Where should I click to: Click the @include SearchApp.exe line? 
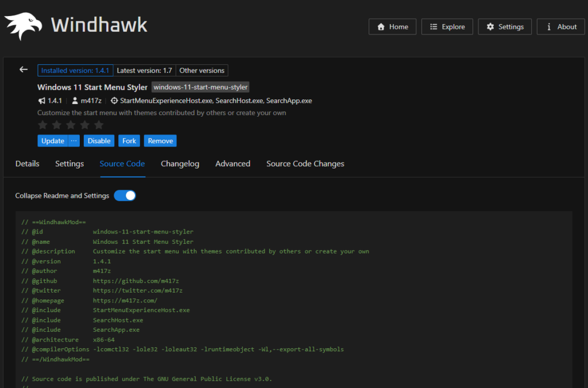[80, 330]
